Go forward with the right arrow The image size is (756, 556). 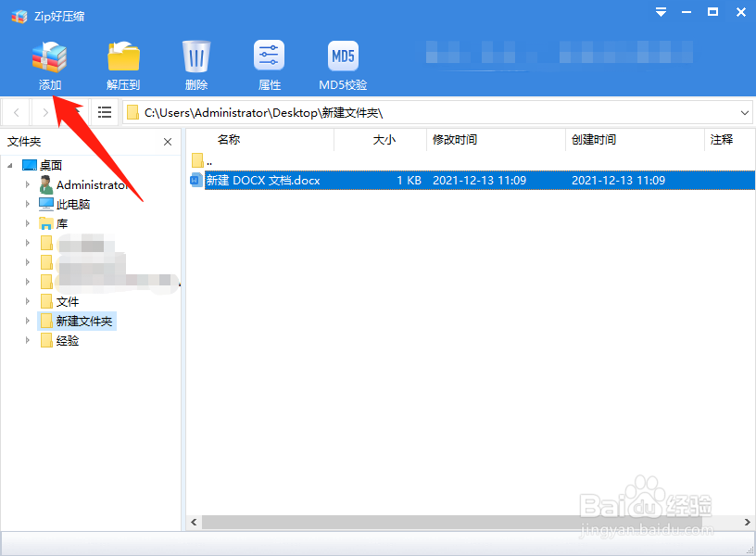point(45,113)
